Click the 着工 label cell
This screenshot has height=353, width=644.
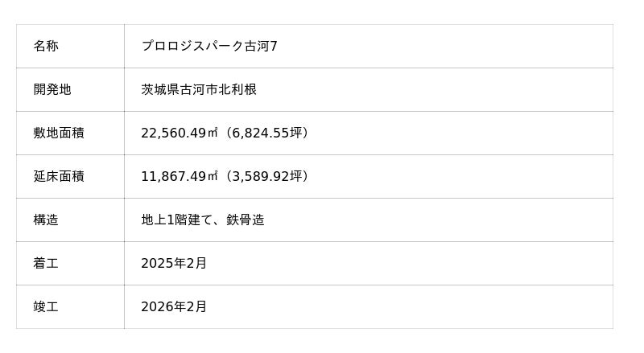(46, 264)
